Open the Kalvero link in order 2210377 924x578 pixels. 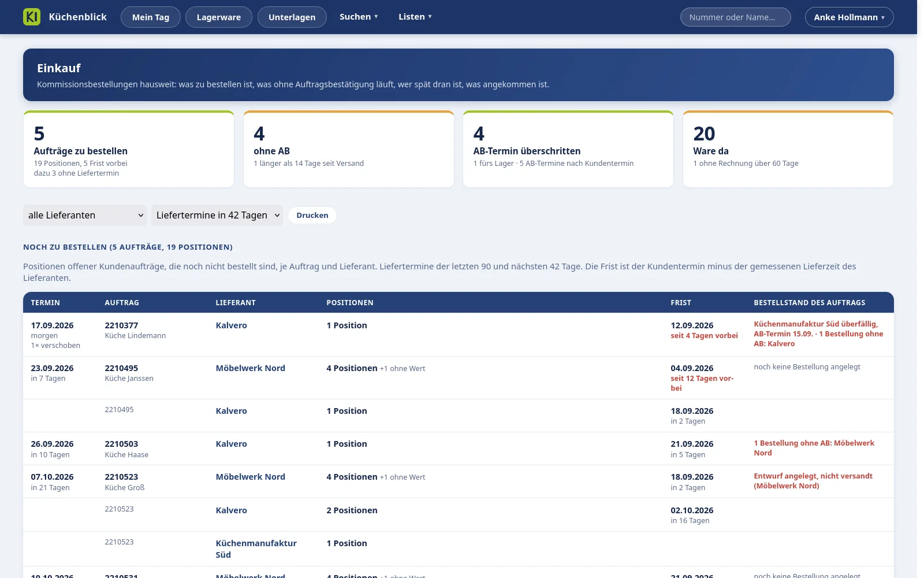[x=231, y=325]
